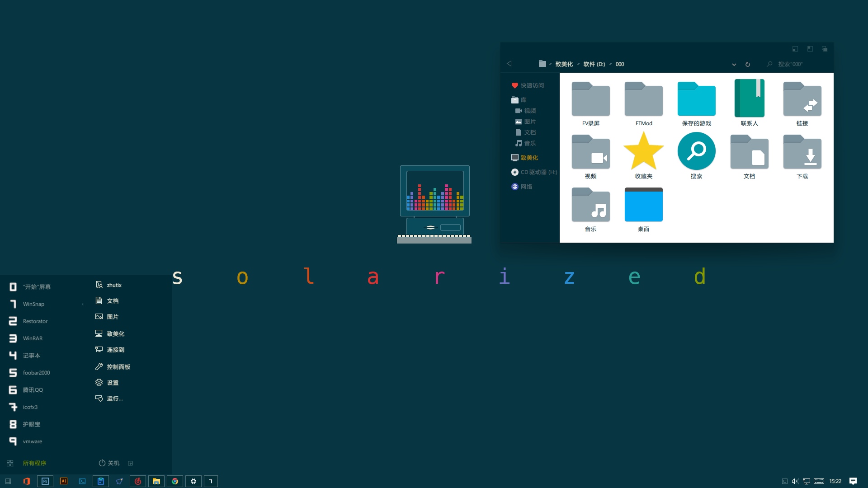Refresh the explorer folder view
868x488 pixels.
(x=748, y=64)
